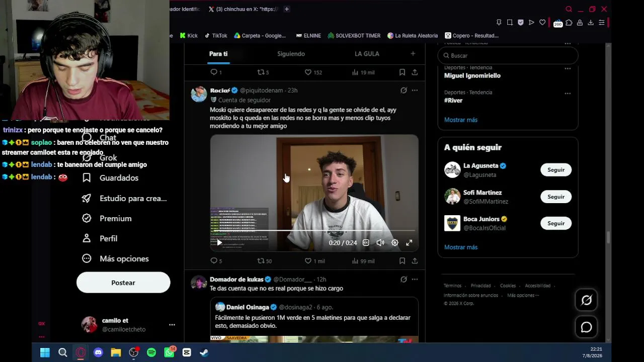Repost the post with 5 reposts
The image size is (644, 362).
[263, 72]
